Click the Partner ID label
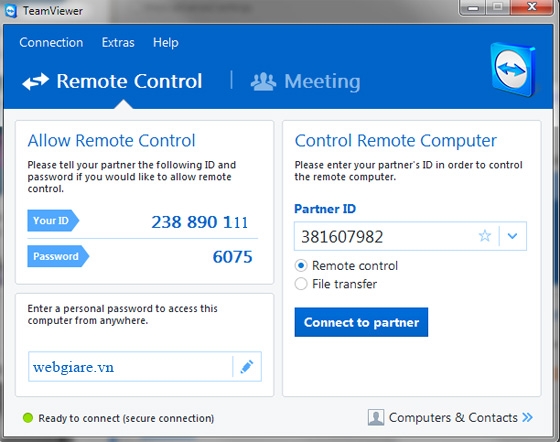 click(325, 209)
